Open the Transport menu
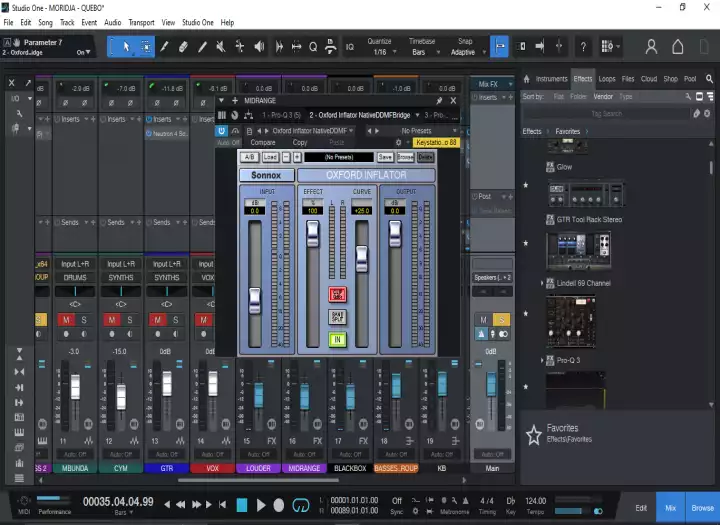 tap(141, 23)
